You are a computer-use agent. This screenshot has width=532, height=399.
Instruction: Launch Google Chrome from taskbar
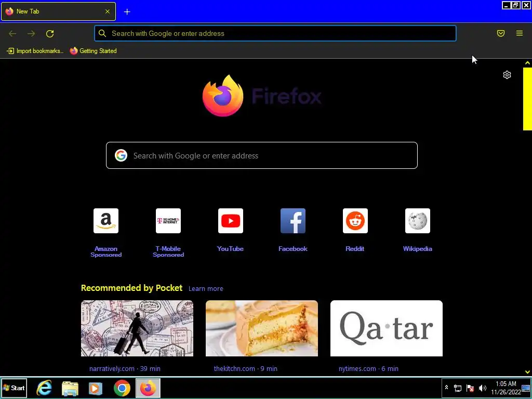coord(122,388)
